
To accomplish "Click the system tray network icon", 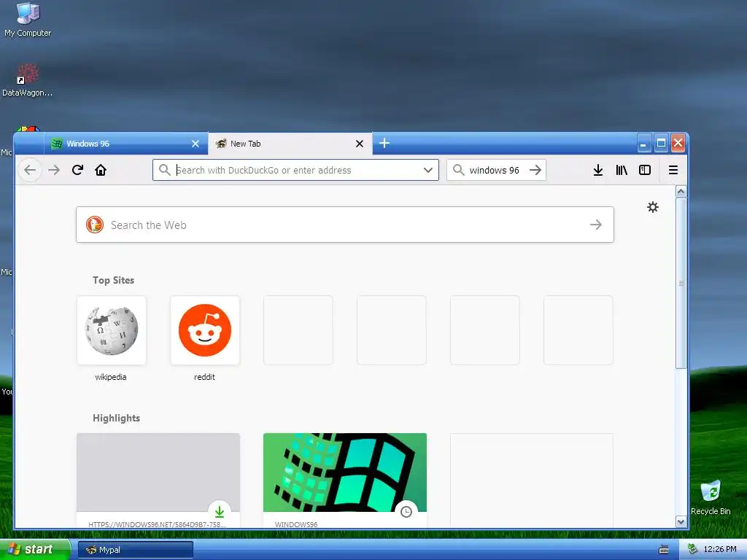I will [693, 549].
